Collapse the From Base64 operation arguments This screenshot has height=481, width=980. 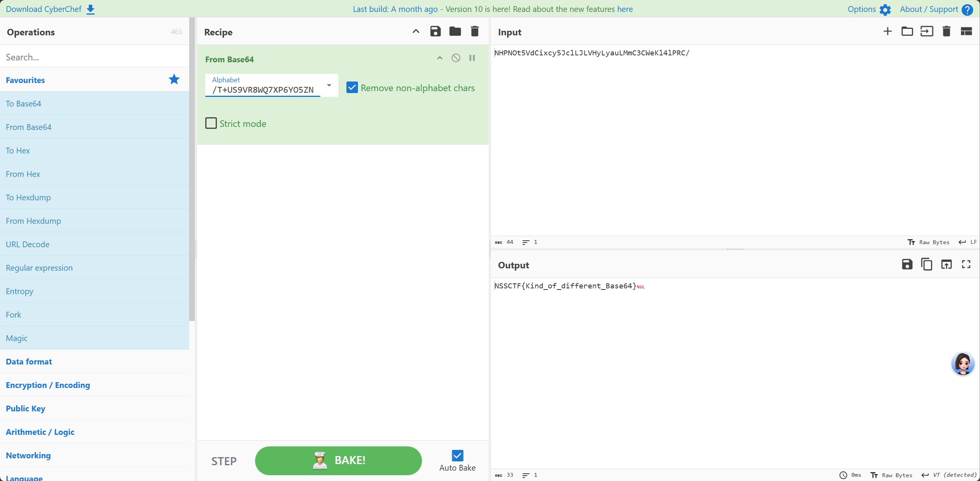coord(439,58)
